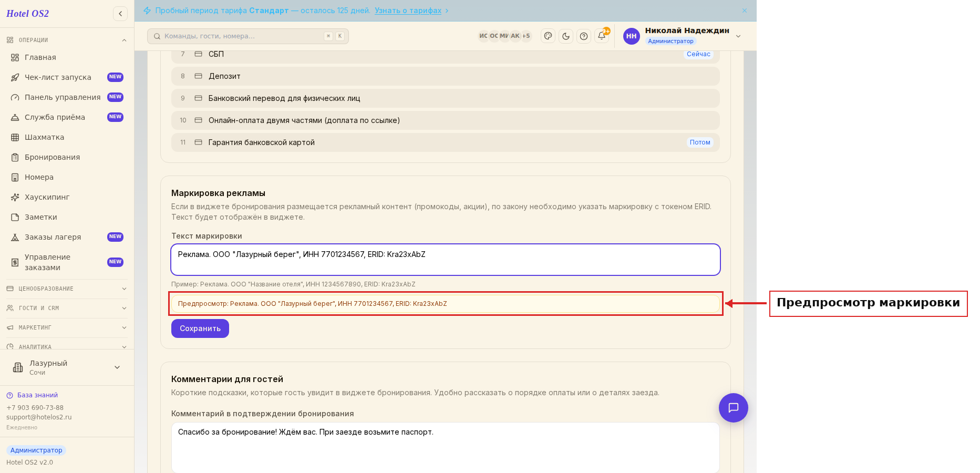This screenshot has height=473, width=980.
Task: Close the trial period banner
Action: (x=745, y=11)
